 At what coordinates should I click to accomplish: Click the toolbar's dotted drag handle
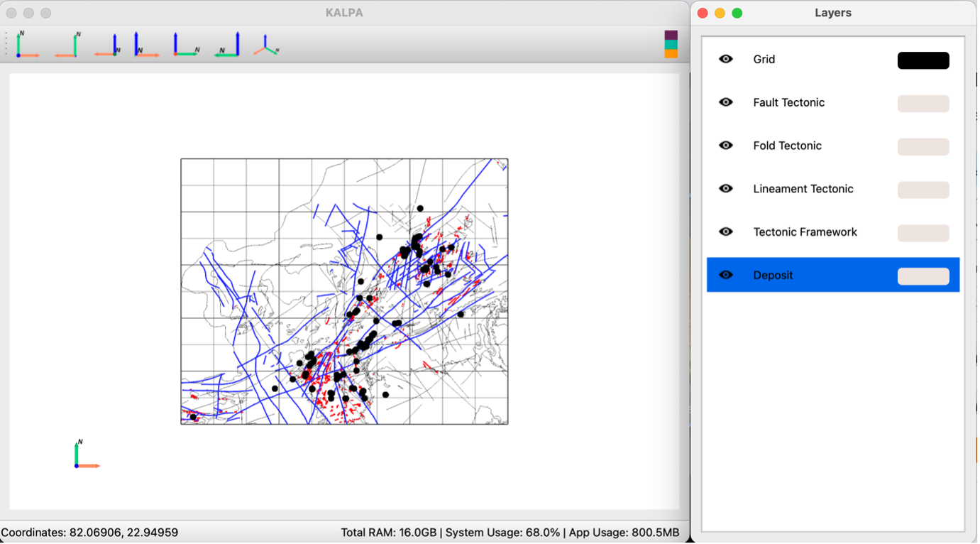point(6,44)
